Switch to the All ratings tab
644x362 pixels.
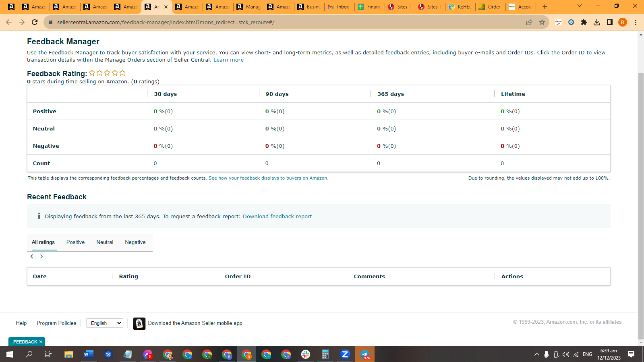point(43,242)
